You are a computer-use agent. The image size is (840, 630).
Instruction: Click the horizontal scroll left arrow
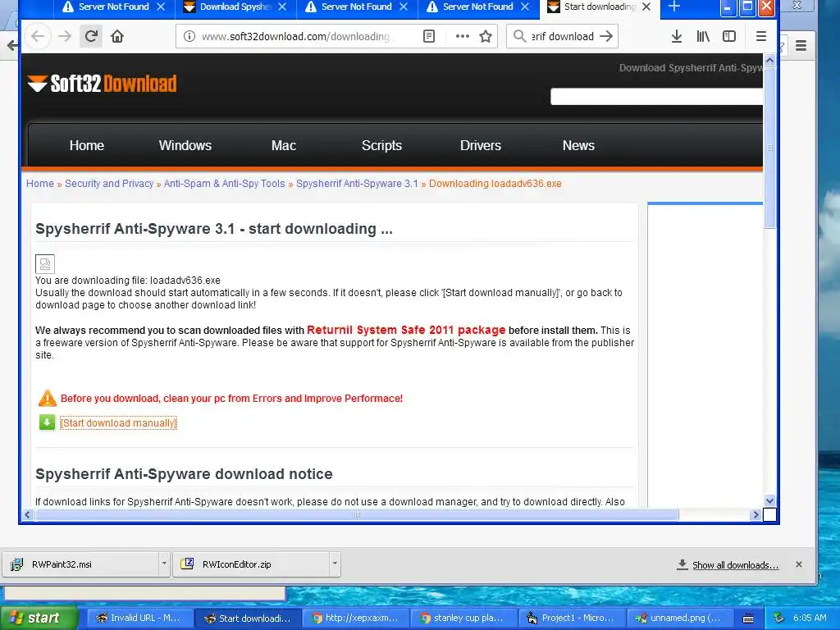tap(27, 515)
